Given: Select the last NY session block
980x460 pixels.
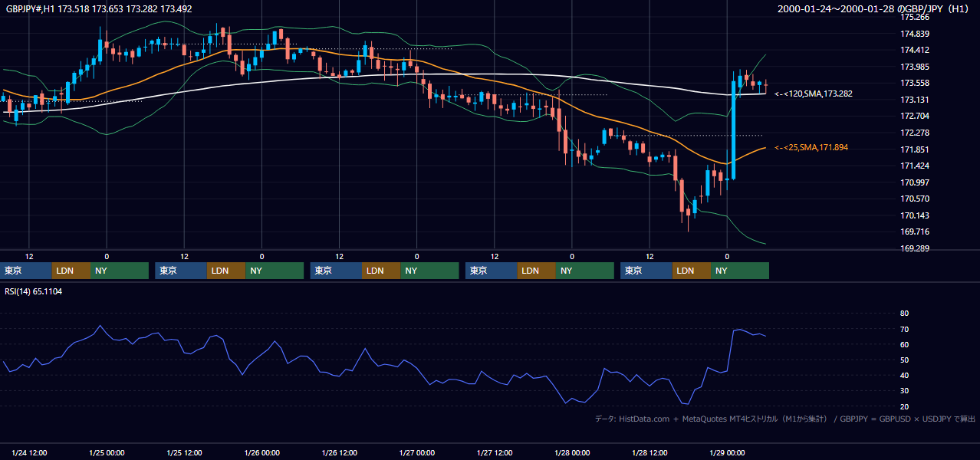Looking at the screenshot, I should click(x=740, y=271).
